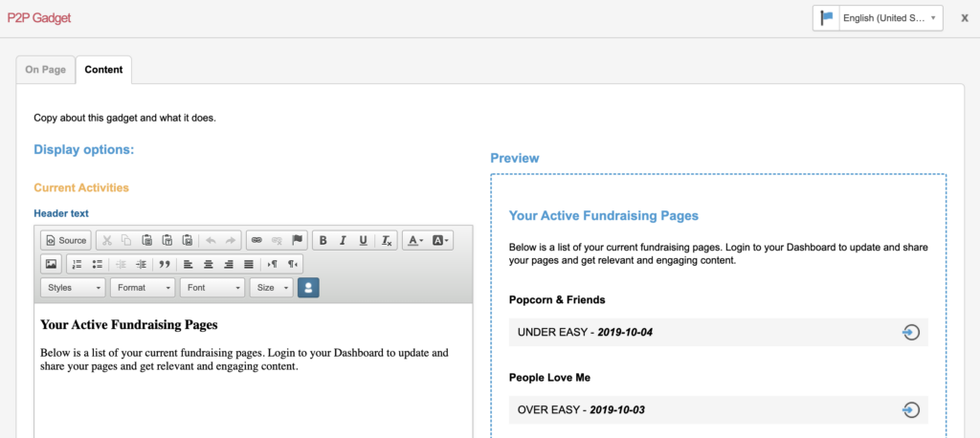The width and height of the screenshot is (980, 438).
Task: Open the Format dropdown
Action: coord(143,287)
